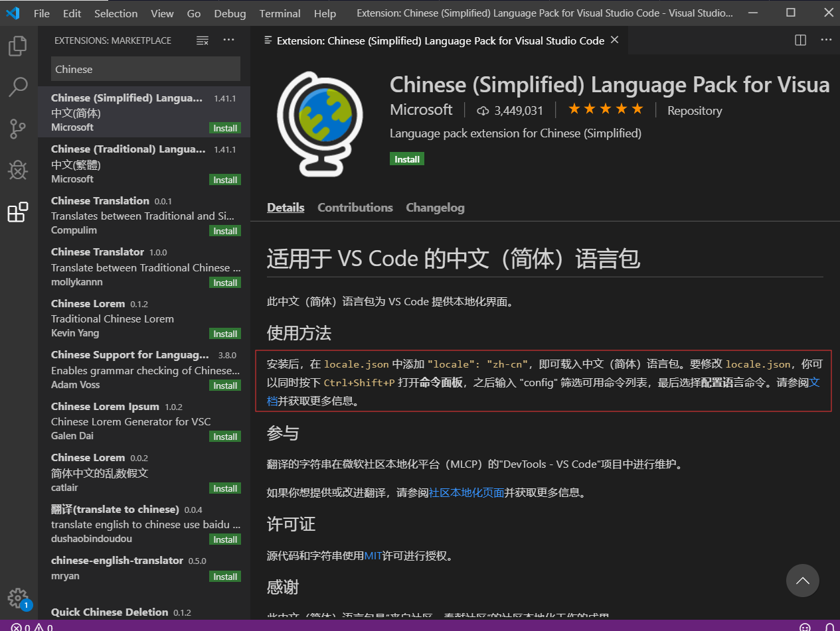Image resolution: width=840 pixels, height=631 pixels.
Task: Open the editor more actions ellipsis menu
Action: click(826, 40)
